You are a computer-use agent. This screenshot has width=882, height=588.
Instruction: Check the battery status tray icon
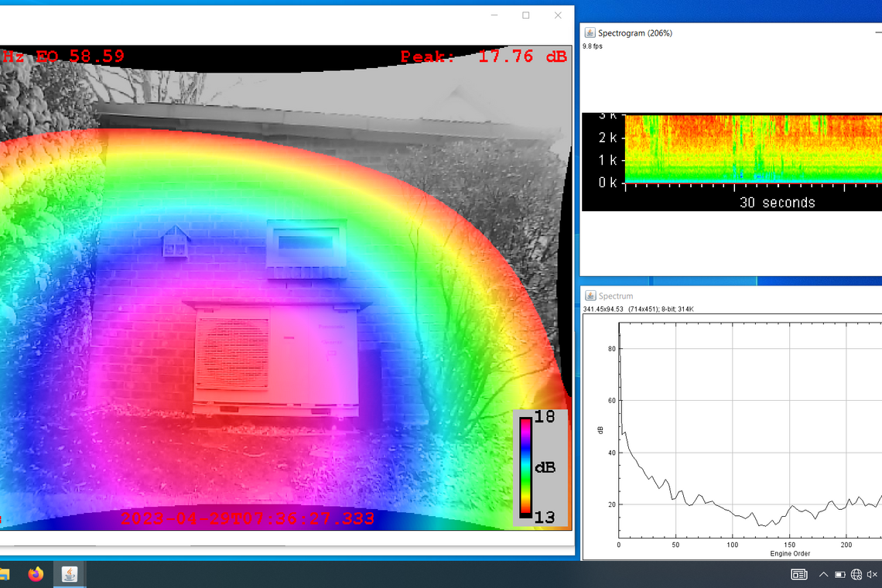point(839,574)
